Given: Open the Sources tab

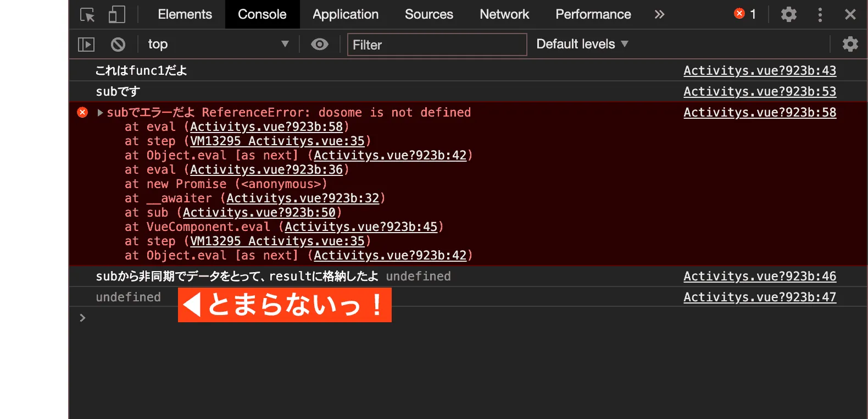Looking at the screenshot, I should point(429,14).
